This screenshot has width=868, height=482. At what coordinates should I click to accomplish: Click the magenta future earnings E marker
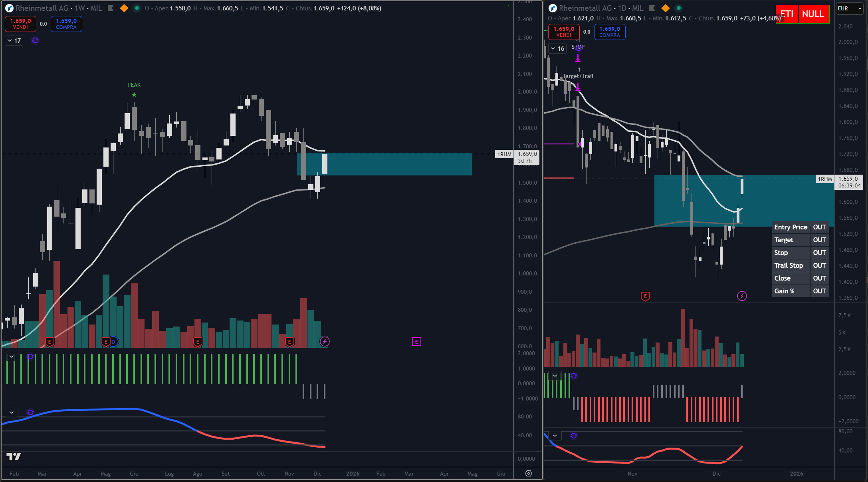click(x=416, y=341)
